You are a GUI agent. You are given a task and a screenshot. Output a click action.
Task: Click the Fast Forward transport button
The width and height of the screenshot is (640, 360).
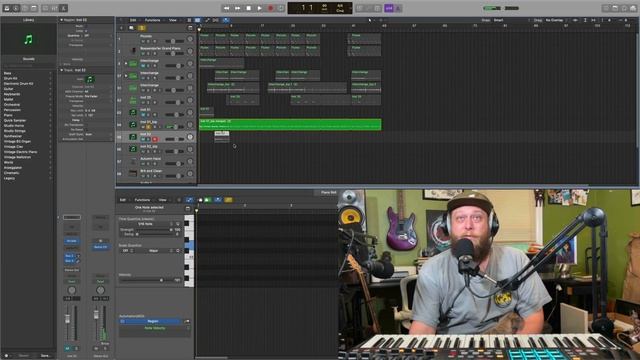[x=238, y=8]
